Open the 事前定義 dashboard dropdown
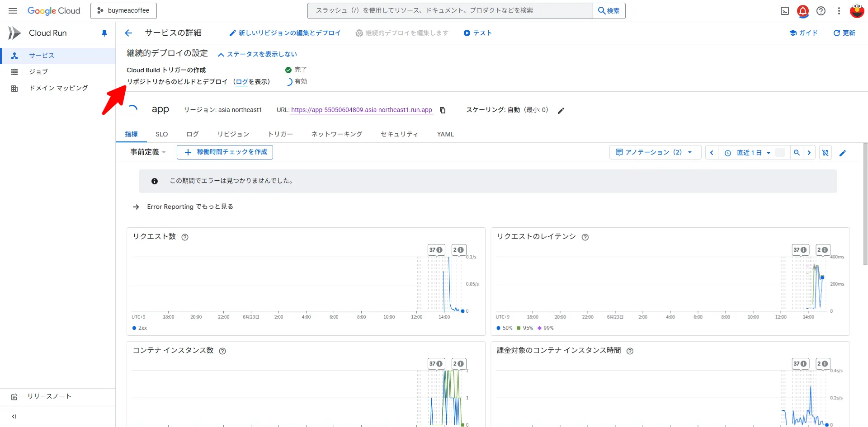This screenshot has height=427, width=868. pos(148,152)
